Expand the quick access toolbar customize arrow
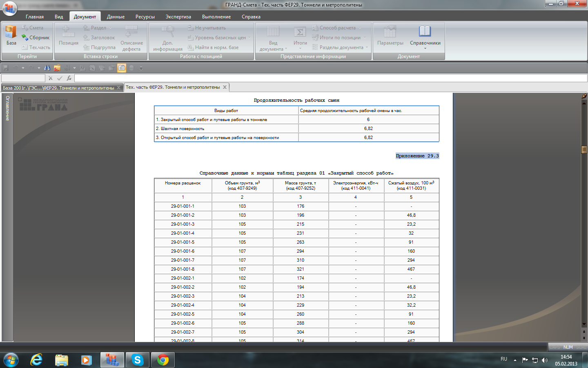This screenshot has height=368, width=588. [141, 68]
